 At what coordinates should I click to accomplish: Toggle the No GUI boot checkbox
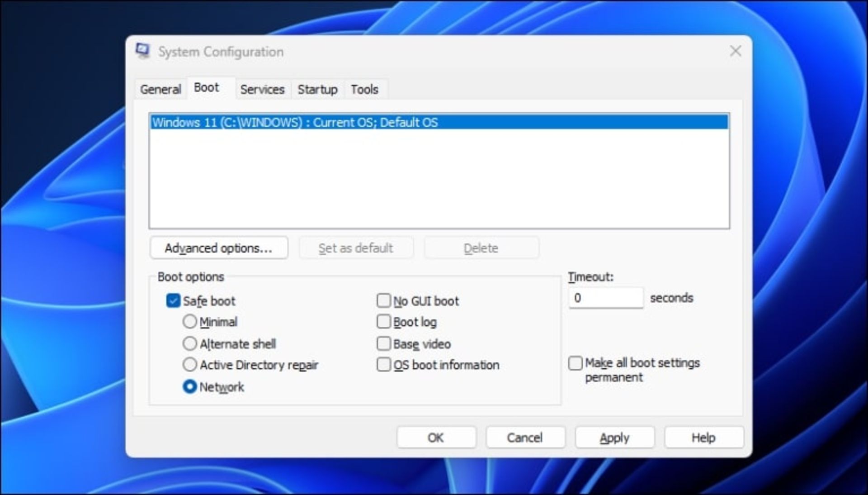(x=383, y=300)
